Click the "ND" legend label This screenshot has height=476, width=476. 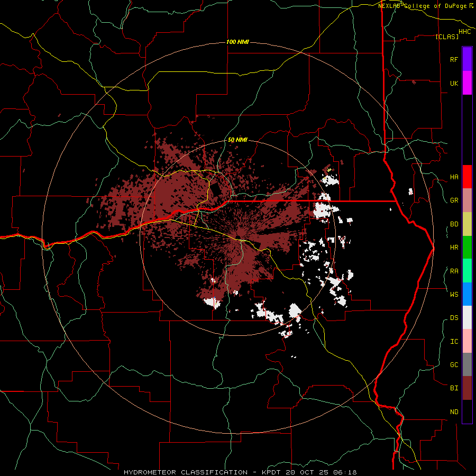454,412
